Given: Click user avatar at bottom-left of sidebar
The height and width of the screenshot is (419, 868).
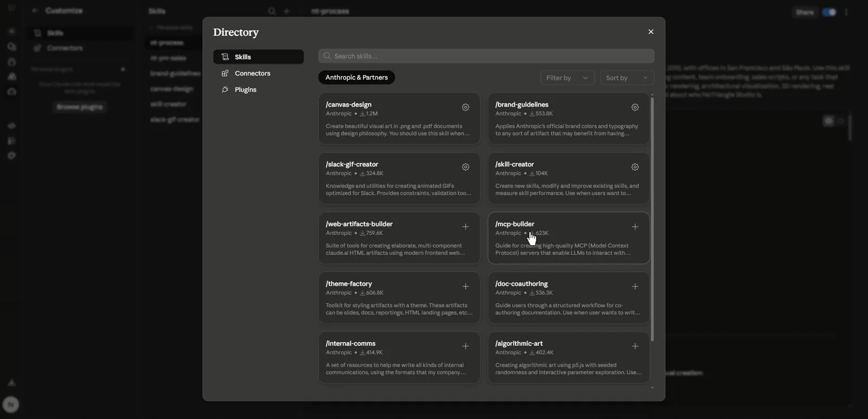Looking at the screenshot, I should click(x=11, y=404).
